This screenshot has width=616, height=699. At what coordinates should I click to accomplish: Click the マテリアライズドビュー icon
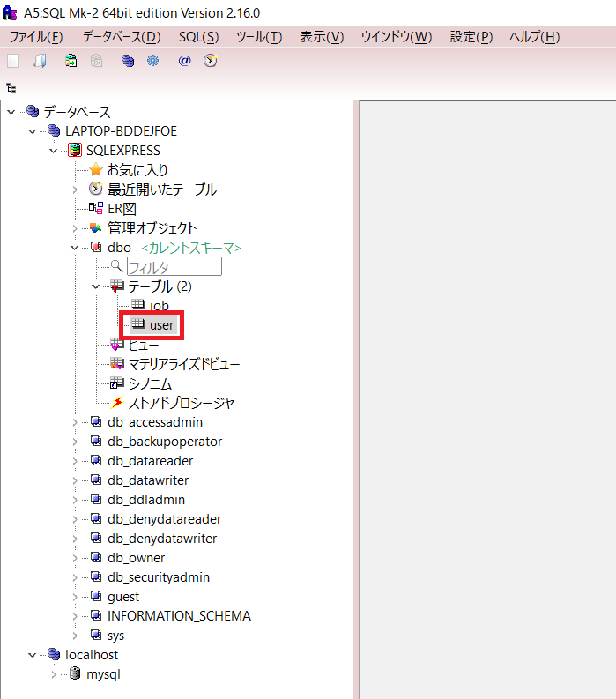[117, 364]
